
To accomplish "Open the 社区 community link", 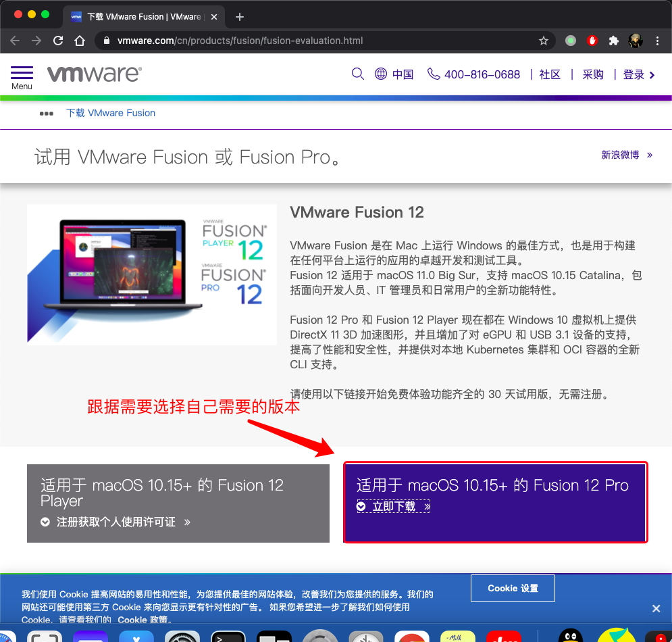I will click(x=550, y=74).
